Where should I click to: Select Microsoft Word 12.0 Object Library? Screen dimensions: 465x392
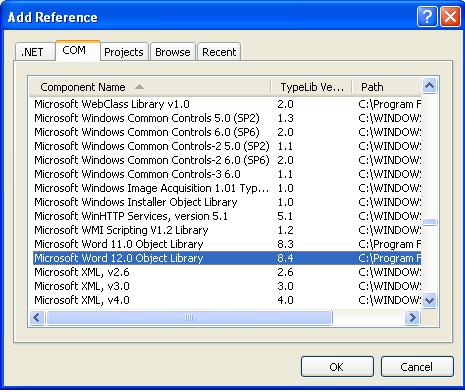click(227, 258)
